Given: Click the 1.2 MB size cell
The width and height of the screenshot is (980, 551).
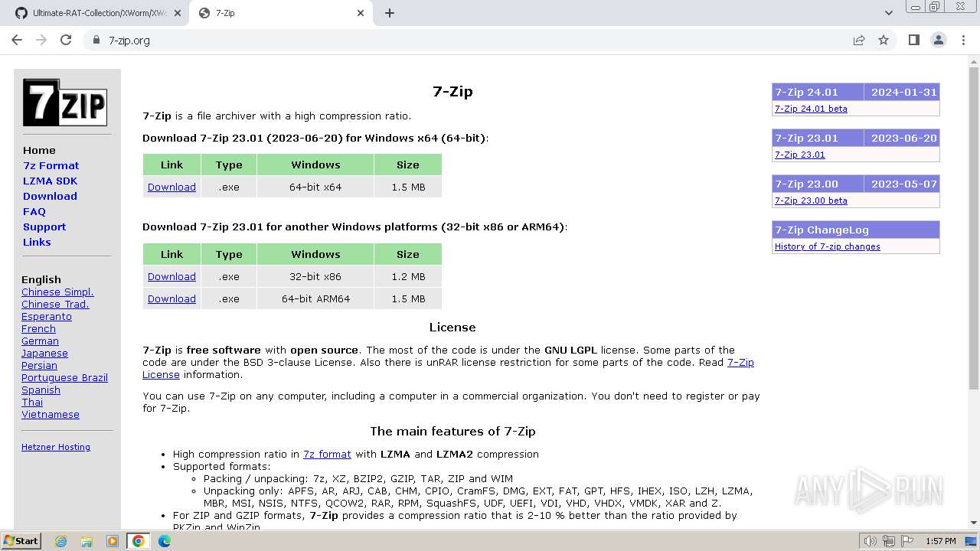Looking at the screenshot, I should click(x=408, y=276).
